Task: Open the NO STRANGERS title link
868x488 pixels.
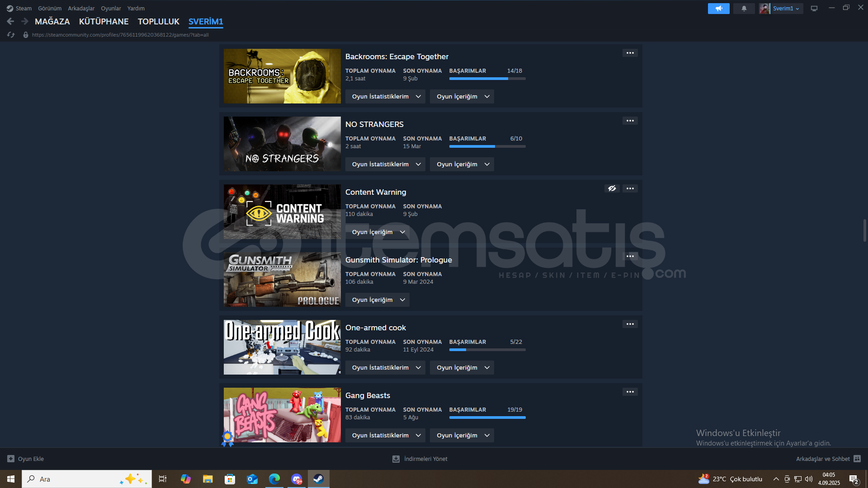Action: 374,124
